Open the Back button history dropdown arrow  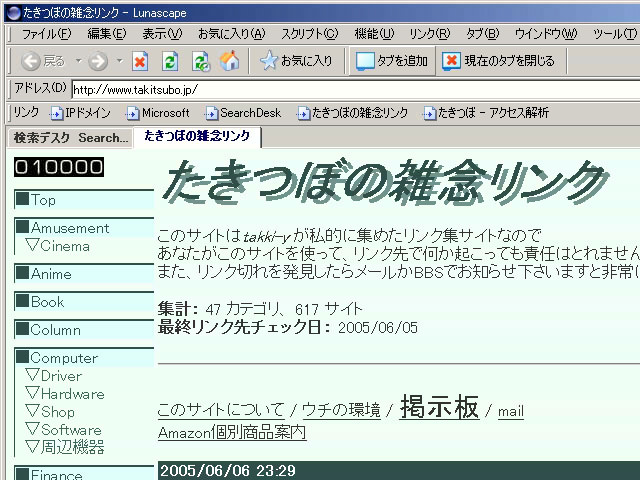tap(79, 61)
